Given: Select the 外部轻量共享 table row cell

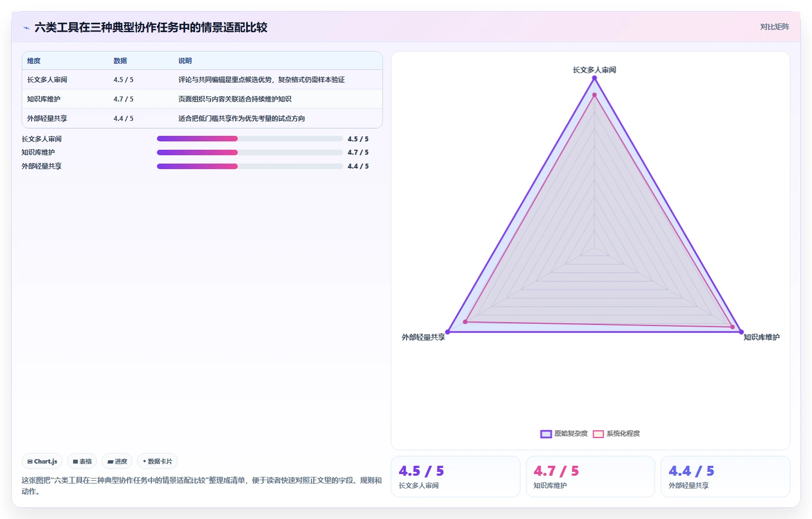Looking at the screenshot, I should click(x=47, y=119).
